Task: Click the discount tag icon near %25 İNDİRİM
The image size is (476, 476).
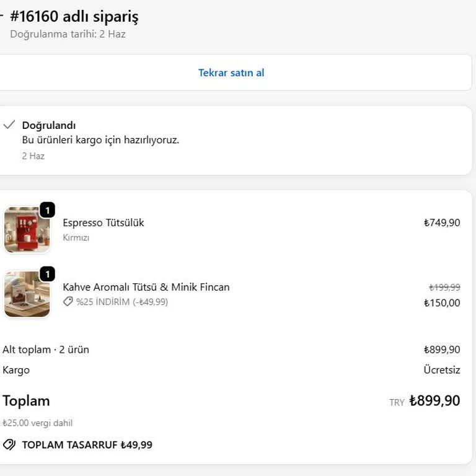Action: click(68, 302)
